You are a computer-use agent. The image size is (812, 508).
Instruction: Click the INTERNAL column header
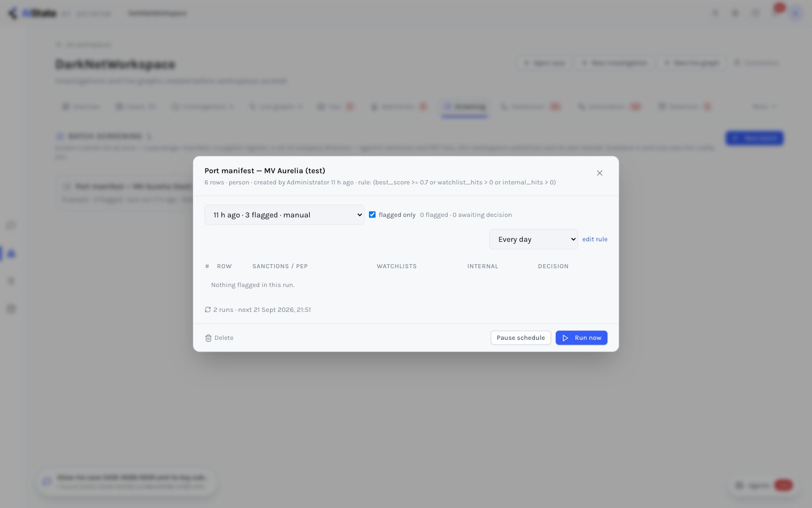pos(483,266)
